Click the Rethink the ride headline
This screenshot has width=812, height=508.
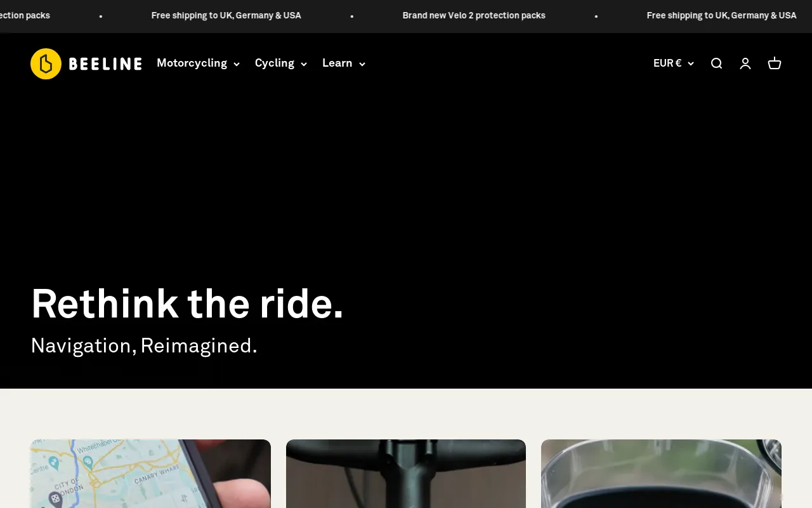187,305
